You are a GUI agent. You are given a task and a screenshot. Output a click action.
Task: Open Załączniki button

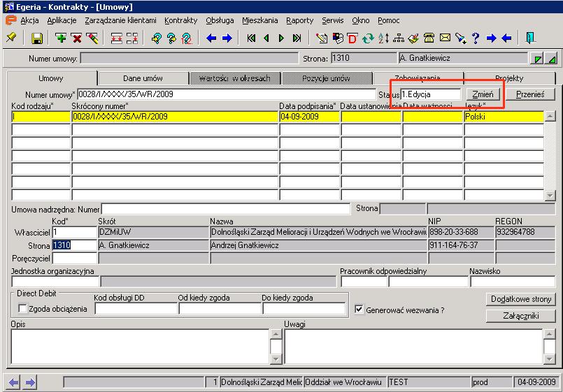pyautogui.click(x=520, y=316)
